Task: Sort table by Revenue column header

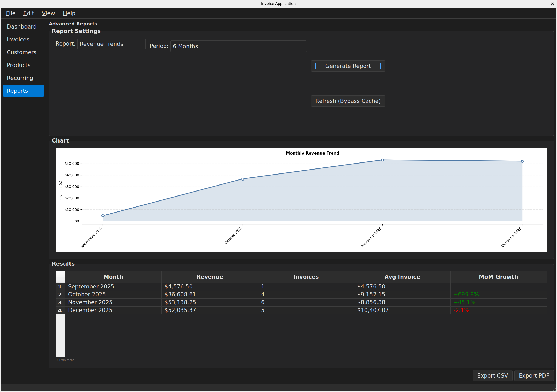Action: (x=209, y=277)
